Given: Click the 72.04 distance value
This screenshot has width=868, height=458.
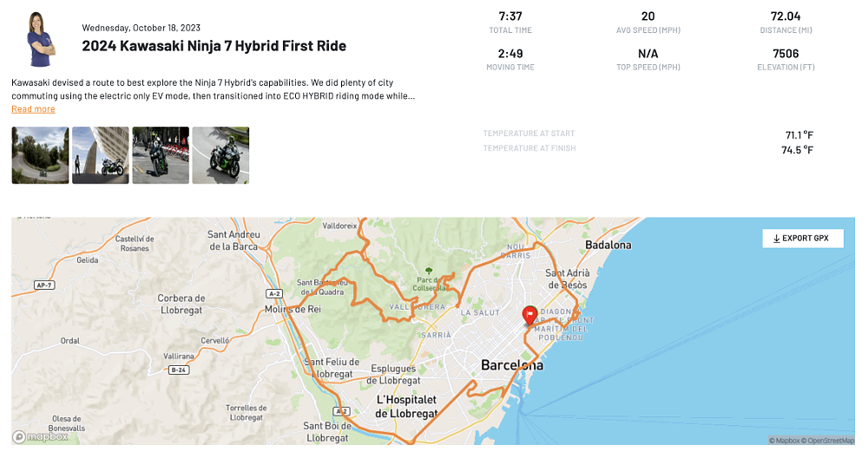Looking at the screenshot, I should [x=786, y=16].
